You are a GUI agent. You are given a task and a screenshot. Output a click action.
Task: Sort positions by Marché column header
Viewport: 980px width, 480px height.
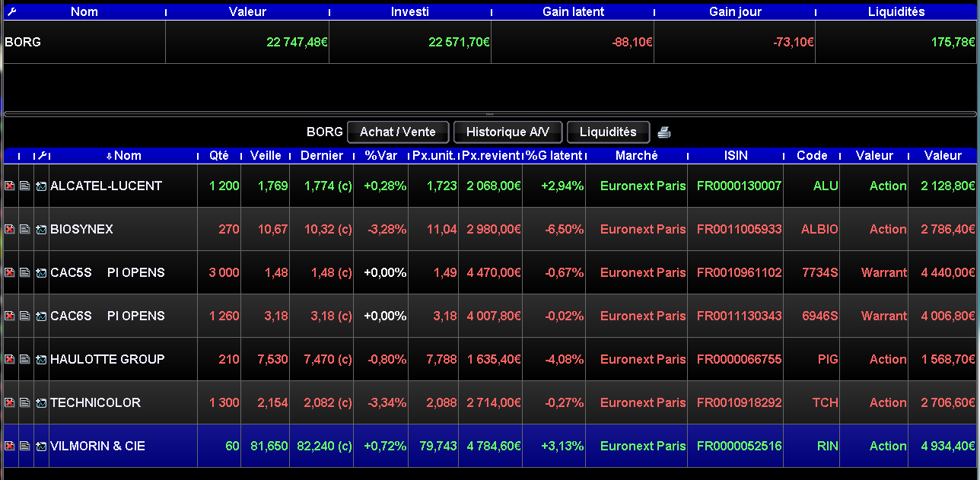637,155
